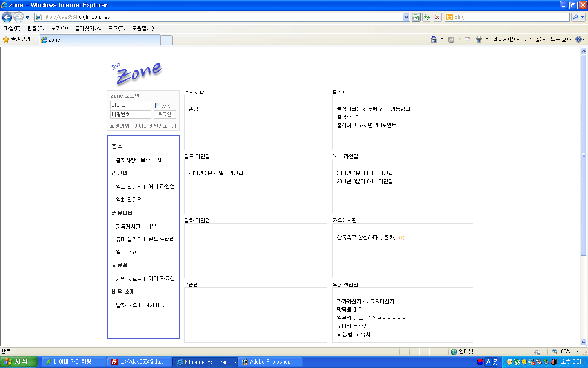The width and height of the screenshot is (588, 368).
Task: Open the recent pages dropdown arrow
Action: 28,17
